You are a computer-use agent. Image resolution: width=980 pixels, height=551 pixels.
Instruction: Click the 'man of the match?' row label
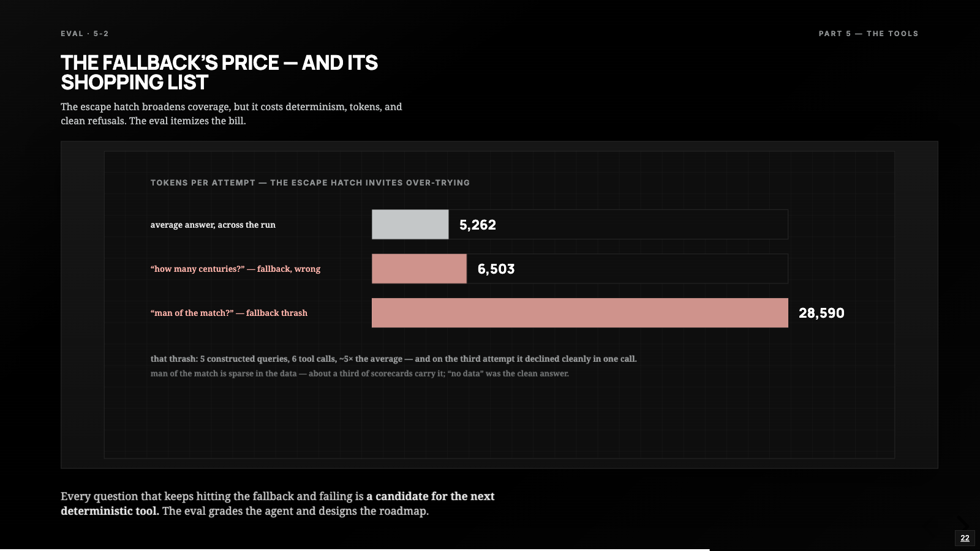pos(229,313)
